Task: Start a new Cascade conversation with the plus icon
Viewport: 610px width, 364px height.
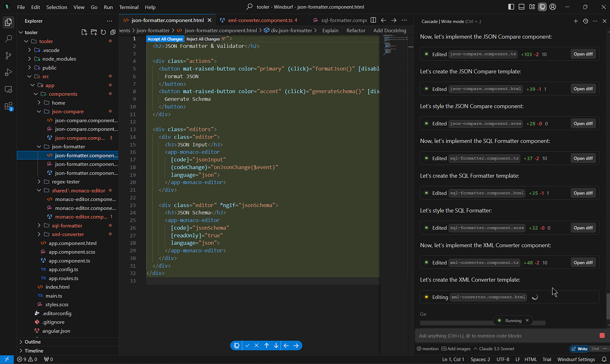Action: 576,21
